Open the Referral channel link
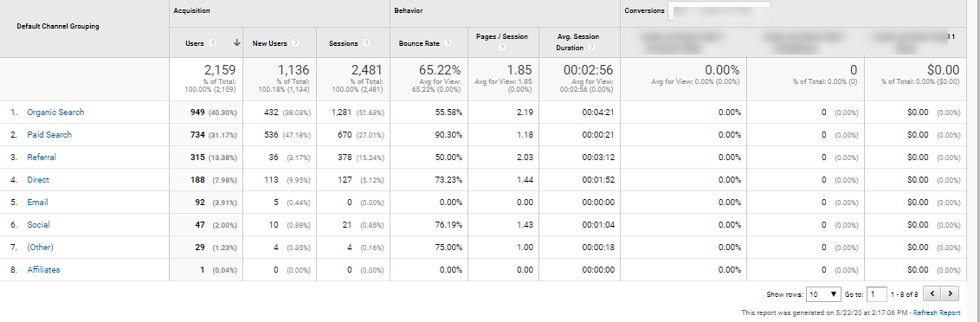This screenshot has width=980, height=322. click(x=41, y=158)
